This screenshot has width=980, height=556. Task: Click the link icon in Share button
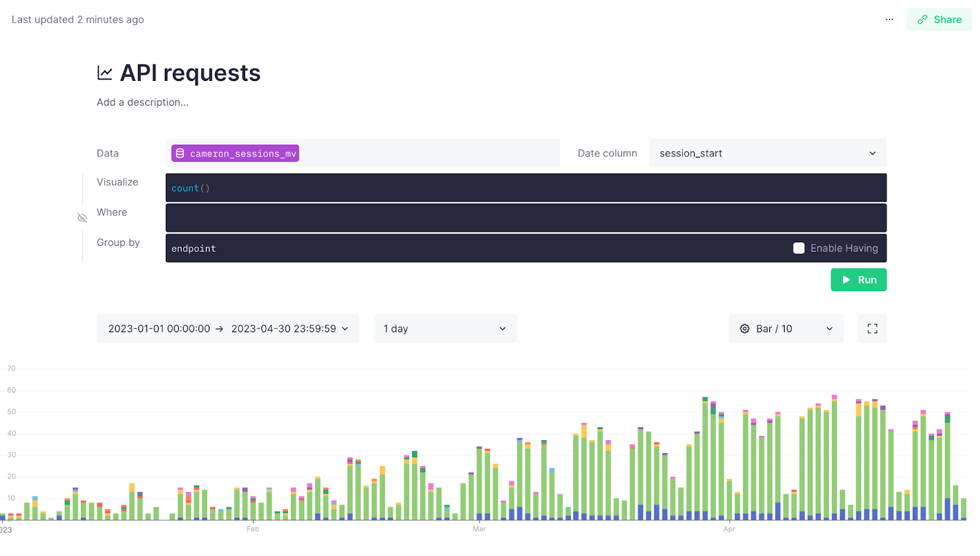[x=922, y=20]
